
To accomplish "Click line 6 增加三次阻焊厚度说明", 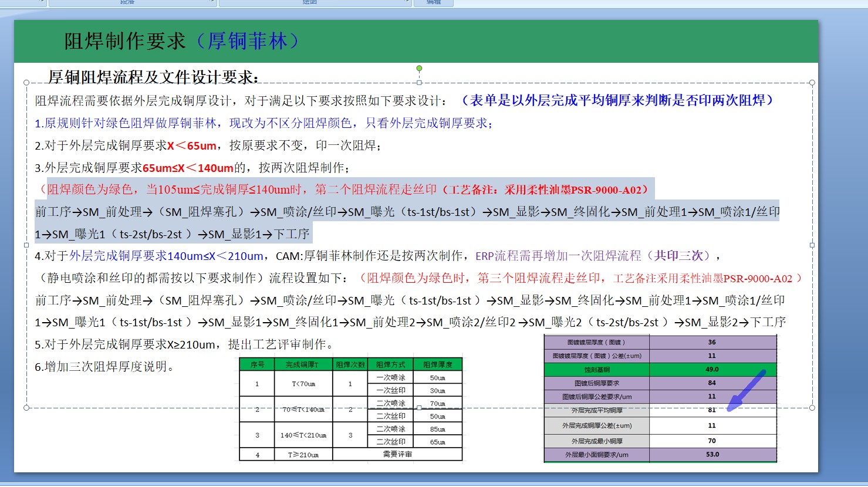I will (104, 367).
